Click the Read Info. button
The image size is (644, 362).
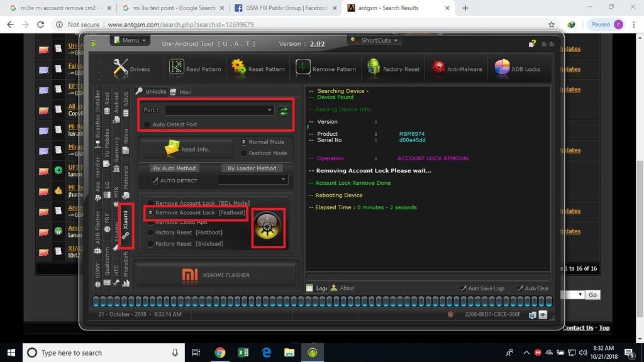click(187, 149)
